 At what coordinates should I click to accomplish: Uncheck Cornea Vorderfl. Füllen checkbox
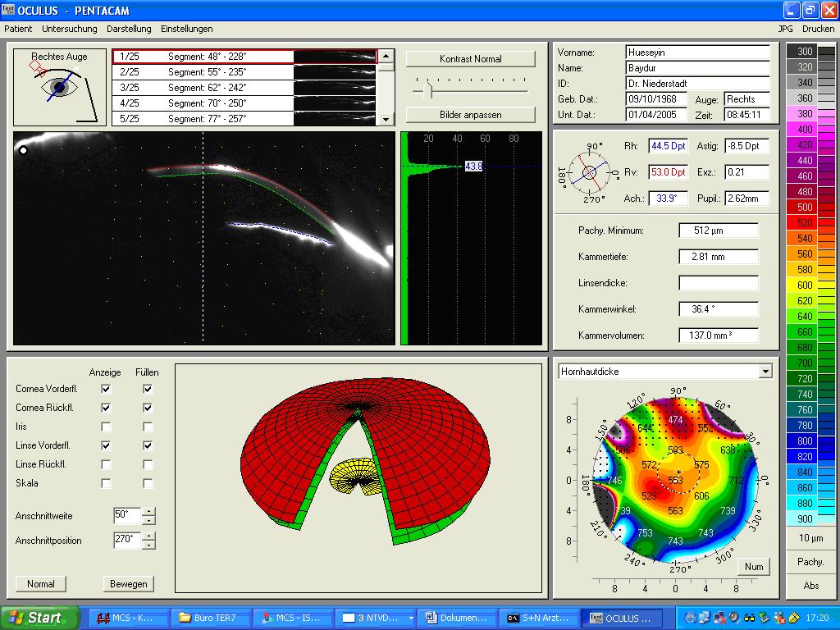(148, 389)
